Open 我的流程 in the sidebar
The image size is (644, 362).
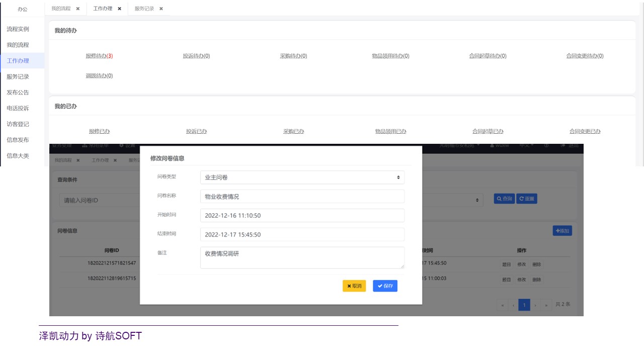[18, 45]
